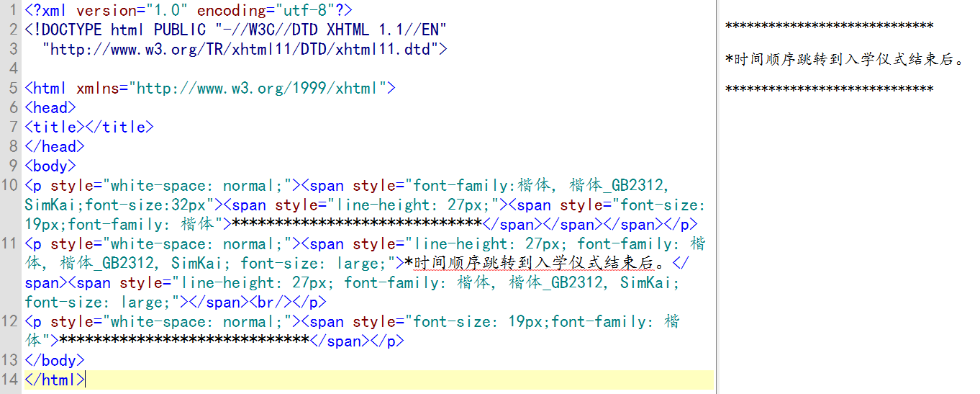Click the '<title></title>' tag pair
The width and height of the screenshot is (980, 394).
pos(89,127)
